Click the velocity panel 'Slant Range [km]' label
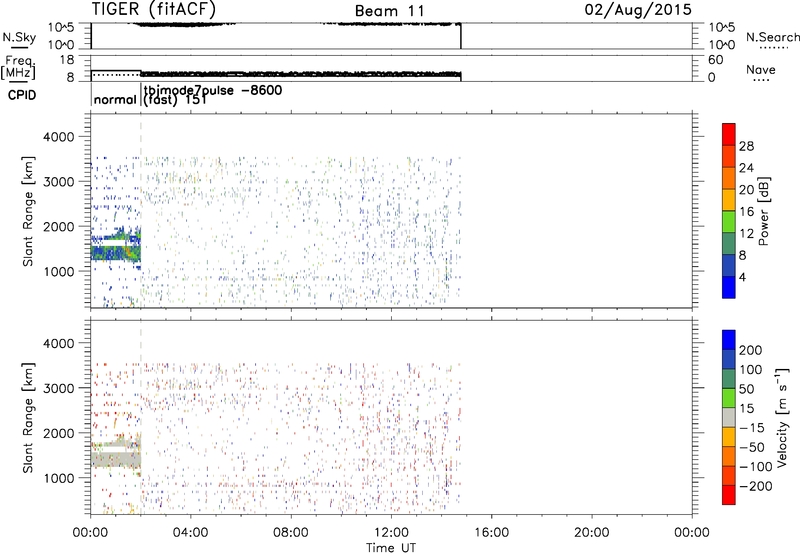800x554 pixels. tap(28, 417)
